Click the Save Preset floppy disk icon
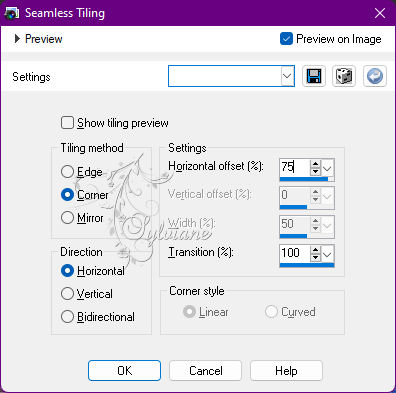Image resolution: width=396 pixels, height=393 pixels. click(314, 76)
